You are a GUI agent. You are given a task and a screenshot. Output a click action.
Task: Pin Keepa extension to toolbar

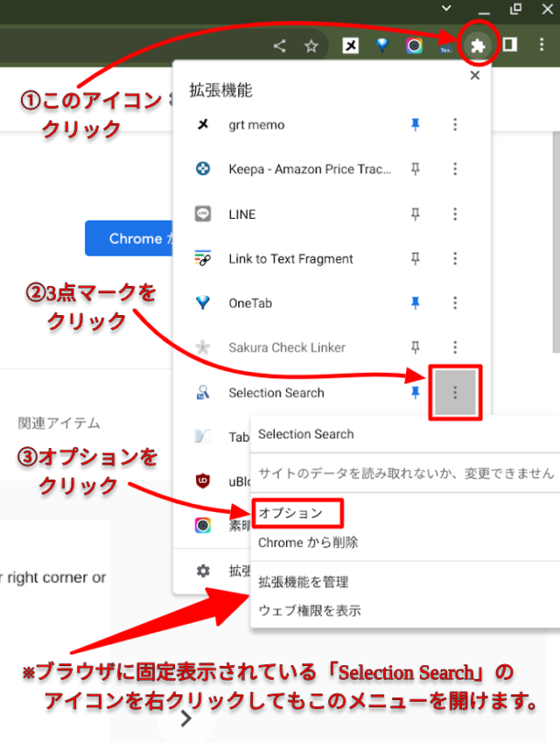(415, 169)
